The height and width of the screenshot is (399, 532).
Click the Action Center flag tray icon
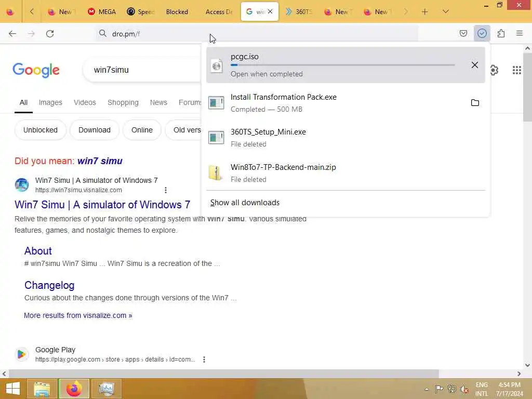[439, 389]
